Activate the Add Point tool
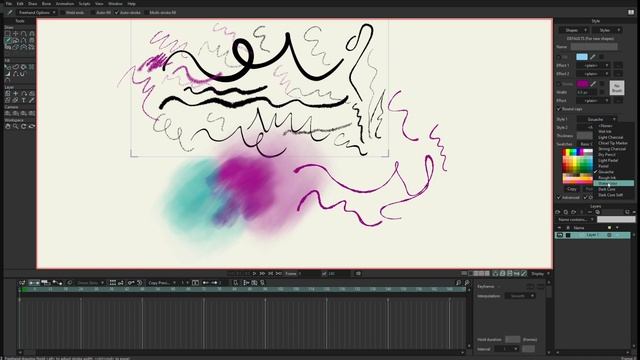640x360 pixels. click(23, 34)
